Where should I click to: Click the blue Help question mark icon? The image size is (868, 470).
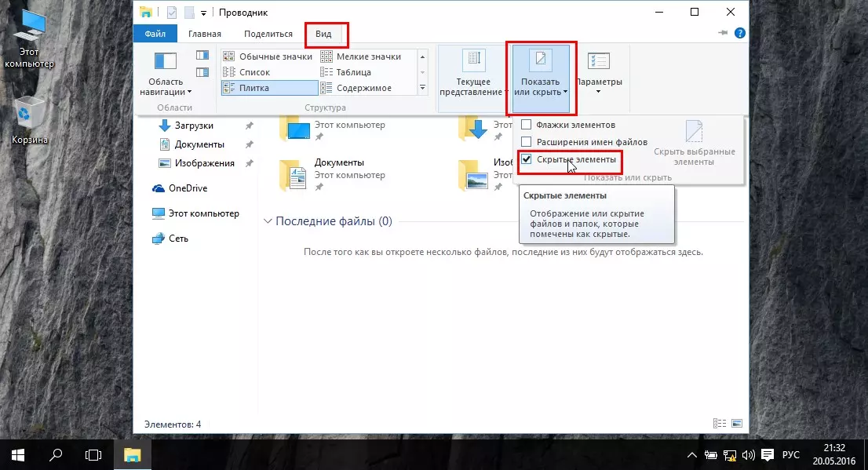click(x=739, y=34)
